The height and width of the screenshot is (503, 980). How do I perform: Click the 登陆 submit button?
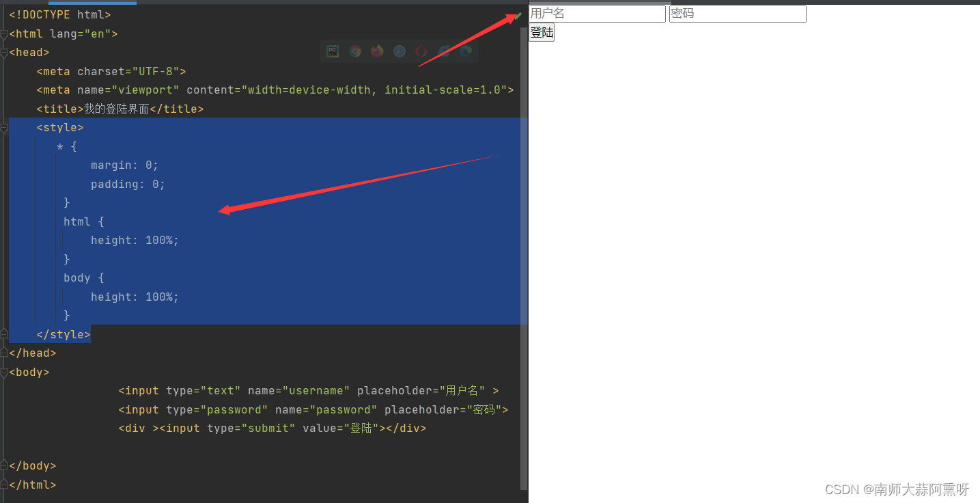542,33
